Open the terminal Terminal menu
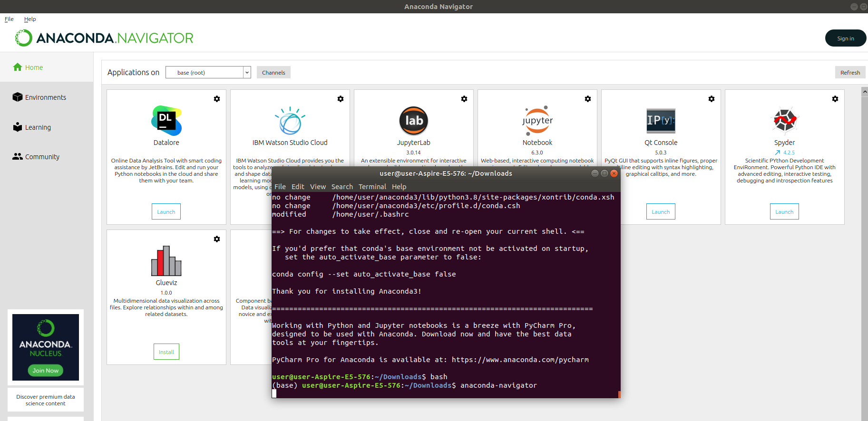 tap(372, 187)
